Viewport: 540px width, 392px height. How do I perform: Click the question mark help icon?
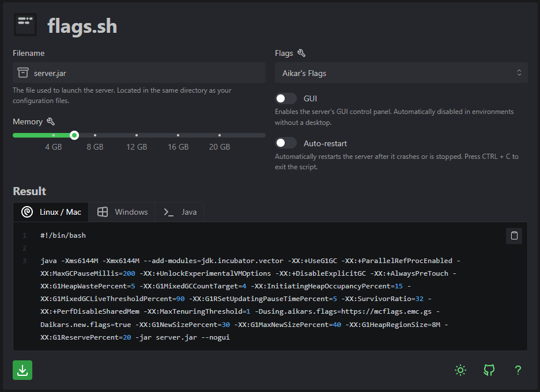pos(518,370)
